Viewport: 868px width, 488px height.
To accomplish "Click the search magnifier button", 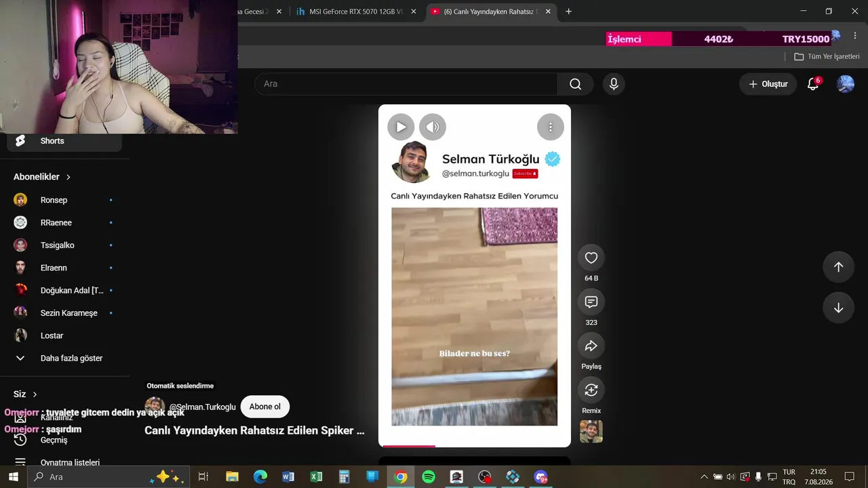I will [x=576, y=84].
